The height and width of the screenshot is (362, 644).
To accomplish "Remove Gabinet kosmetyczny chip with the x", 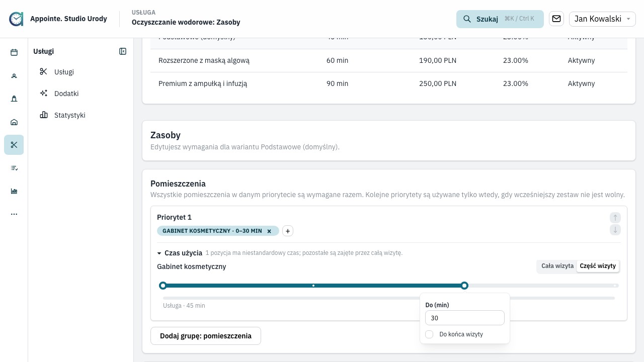I will coord(269,231).
